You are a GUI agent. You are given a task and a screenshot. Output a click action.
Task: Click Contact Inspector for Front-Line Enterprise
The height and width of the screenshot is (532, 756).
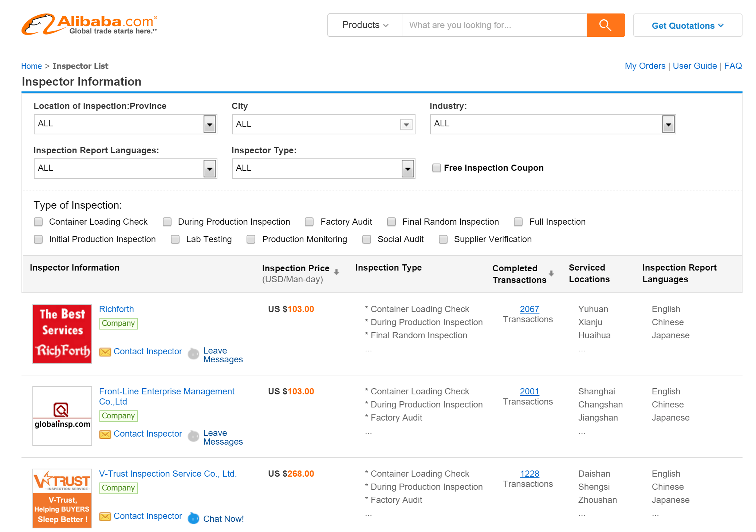(x=147, y=434)
